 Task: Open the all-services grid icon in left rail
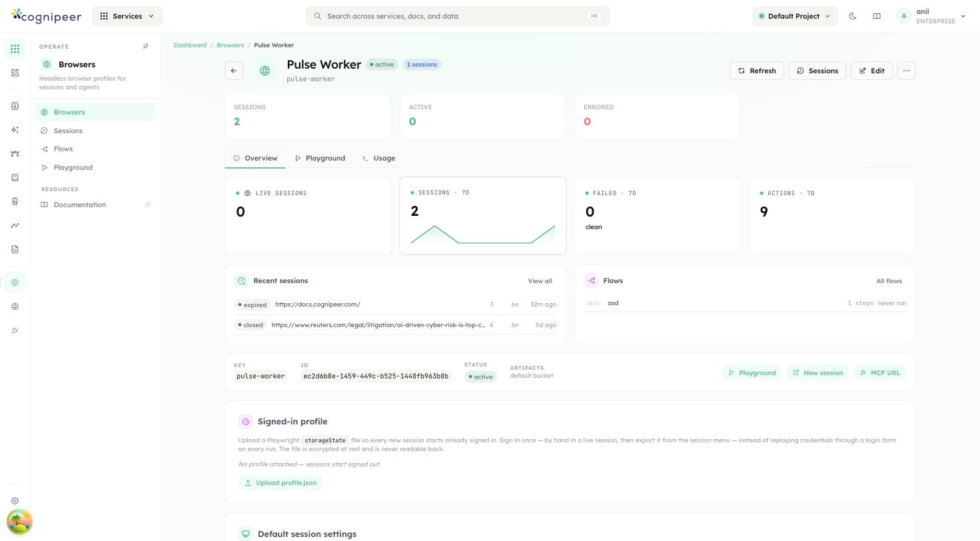click(15, 49)
